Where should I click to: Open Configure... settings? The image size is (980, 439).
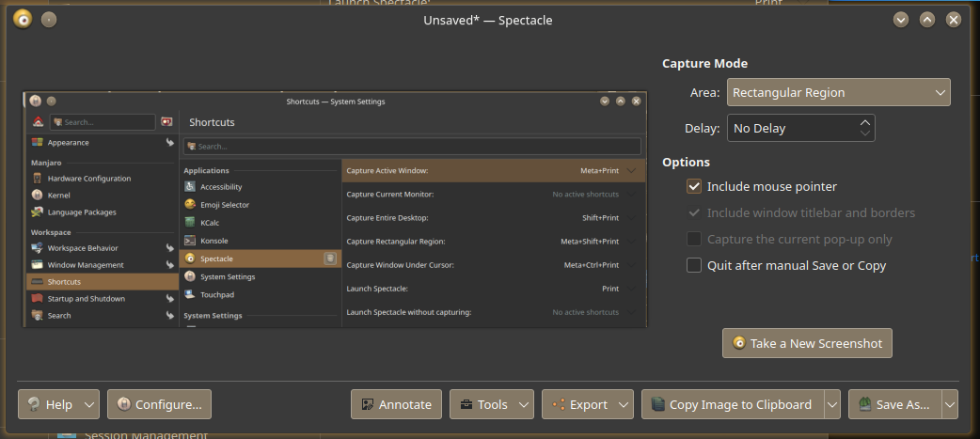coord(159,404)
